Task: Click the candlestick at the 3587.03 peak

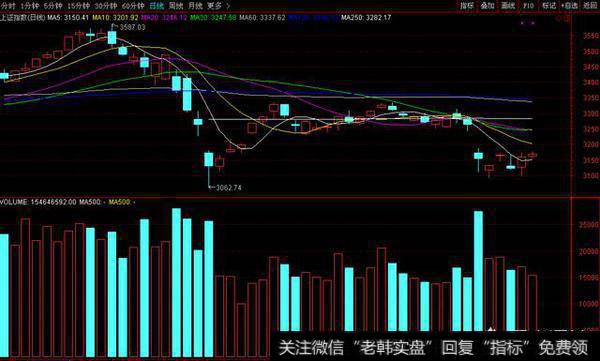Action: [x=112, y=37]
